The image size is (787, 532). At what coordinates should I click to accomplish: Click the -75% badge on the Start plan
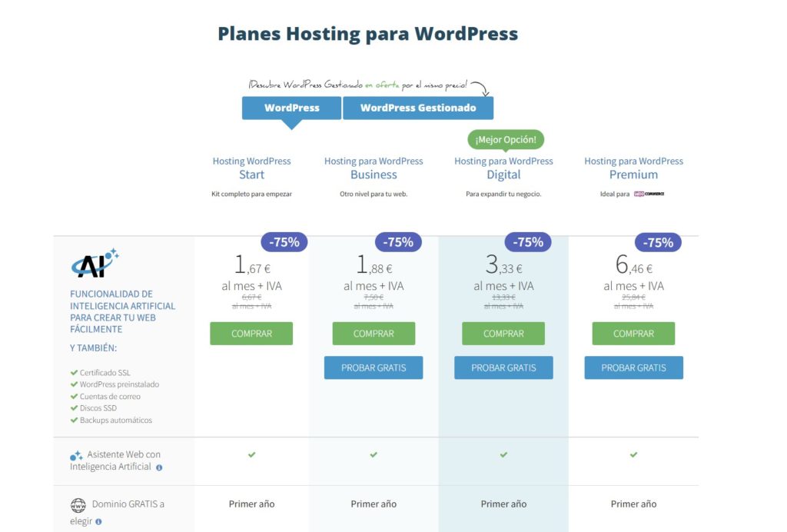[284, 242]
